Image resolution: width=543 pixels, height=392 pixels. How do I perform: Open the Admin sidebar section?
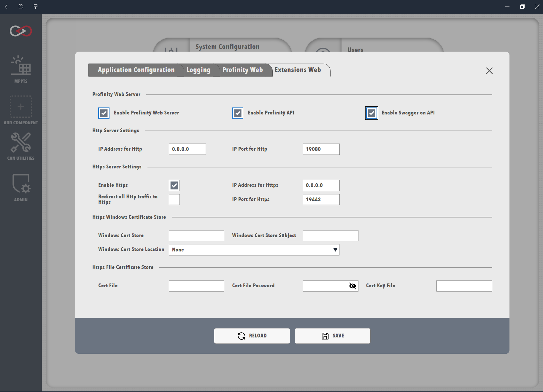pyautogui.click(x=21, y=188)
